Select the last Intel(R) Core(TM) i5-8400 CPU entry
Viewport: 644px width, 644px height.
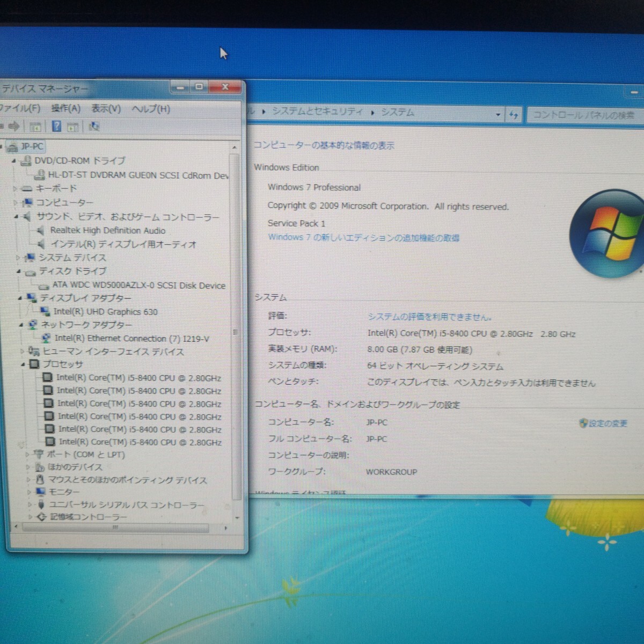pyautogui.click(x=140, y=442)
